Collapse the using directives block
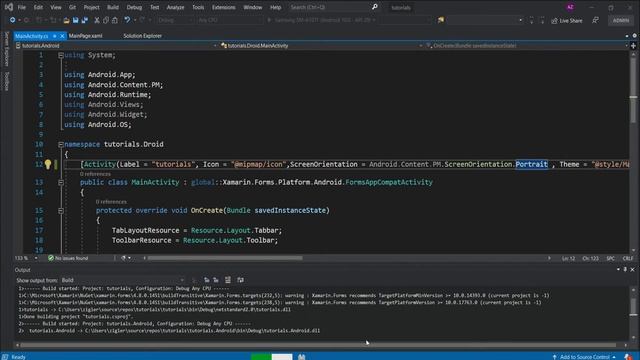The width and height of the screenshot is (640, 360). pyautogui.click(x=61, y=55)
